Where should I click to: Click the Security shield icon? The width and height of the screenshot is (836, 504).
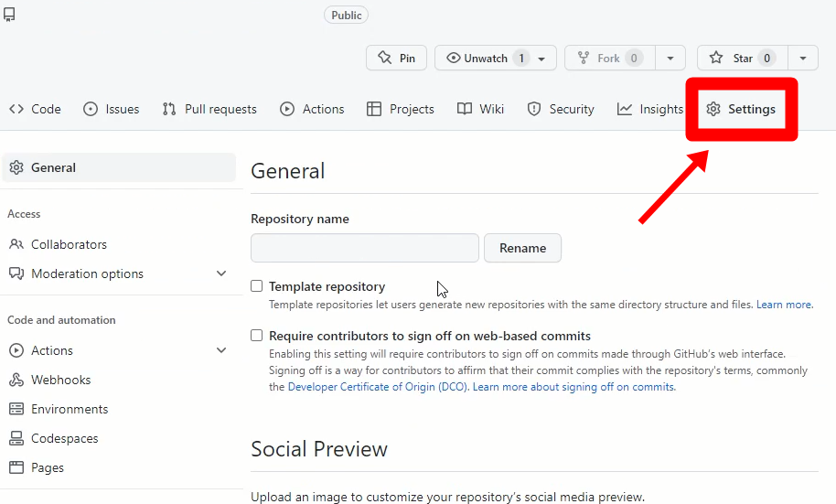coord(533,109)
